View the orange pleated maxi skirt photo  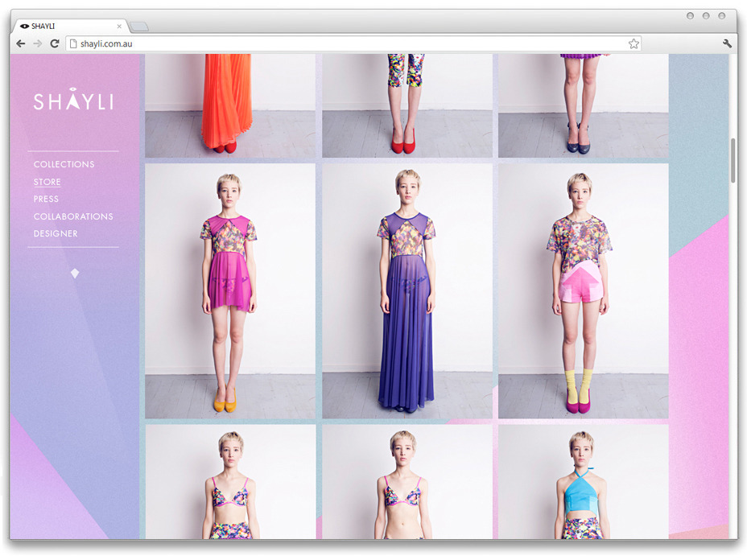point(230,105)
